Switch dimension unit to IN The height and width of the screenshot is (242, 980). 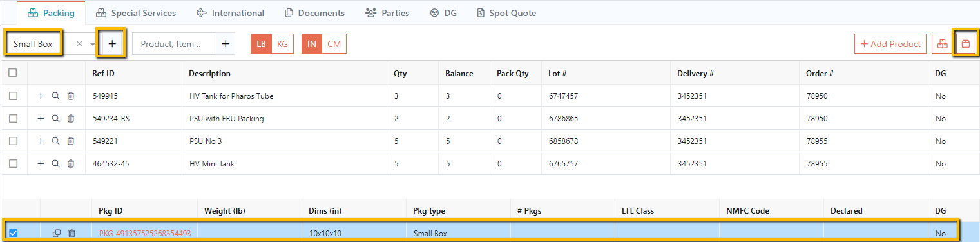click(x=312, y=44)
